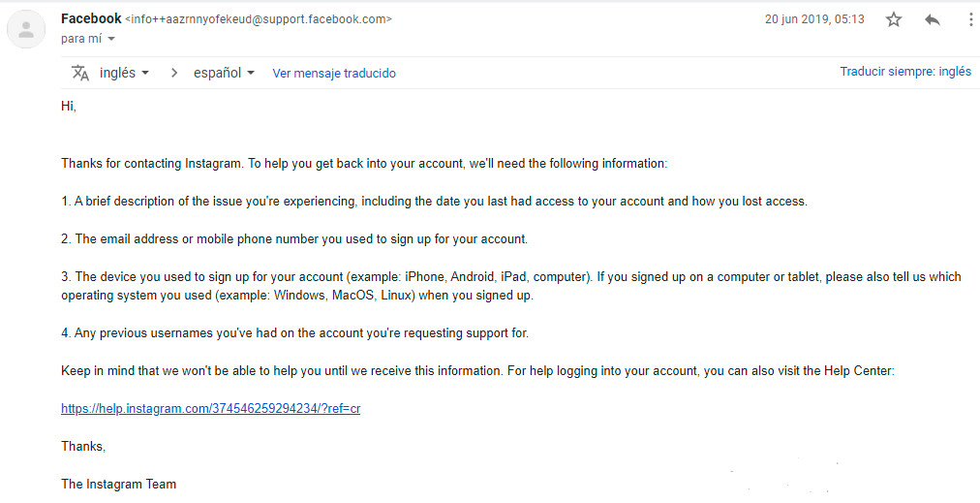Open the three-dot more options menu
980x503 pixels.
coord(970,19)
